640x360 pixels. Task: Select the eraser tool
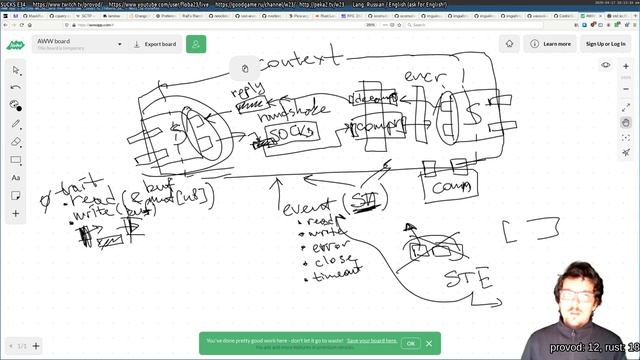point(16,142)
